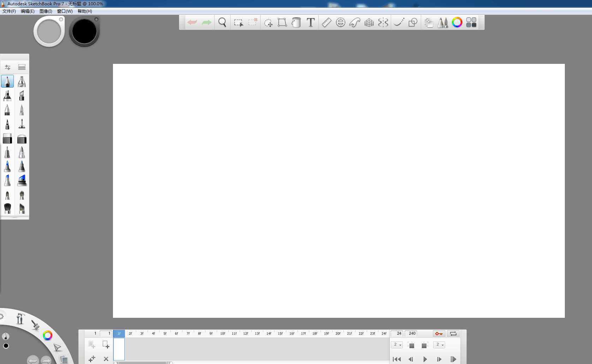Select the Zoom magnifier tool

pyautogui.click(x=222, y=23)
